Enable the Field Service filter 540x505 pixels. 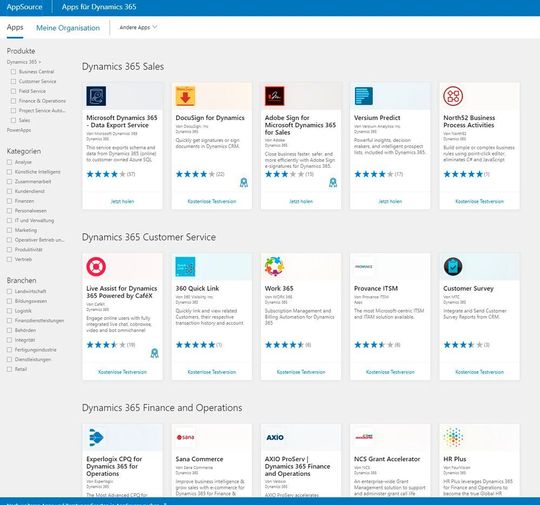(13, 91)
